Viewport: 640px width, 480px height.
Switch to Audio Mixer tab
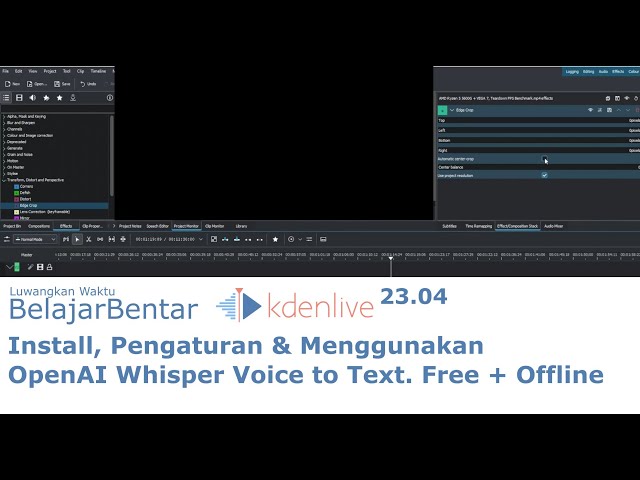pyautogui.click(x=553, y=226)
